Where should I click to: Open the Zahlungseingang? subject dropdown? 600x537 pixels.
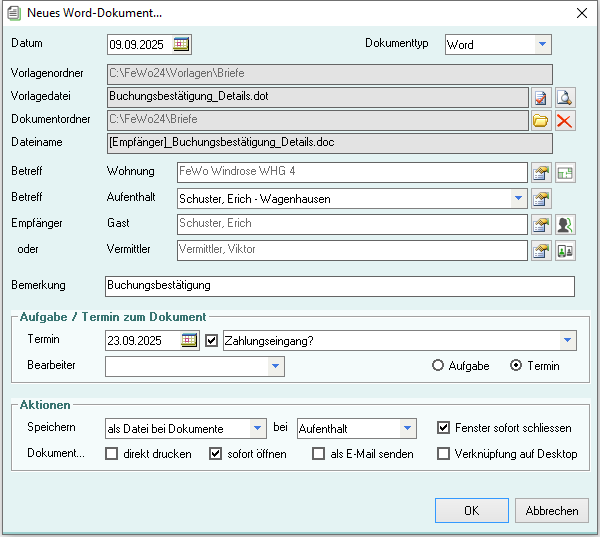coord(567,340)
